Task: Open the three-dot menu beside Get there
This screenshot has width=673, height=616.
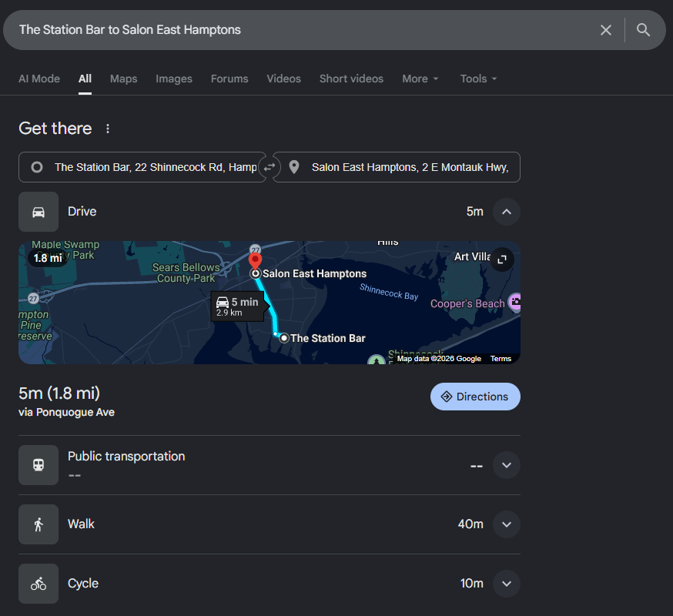Action: coord(108,129)
